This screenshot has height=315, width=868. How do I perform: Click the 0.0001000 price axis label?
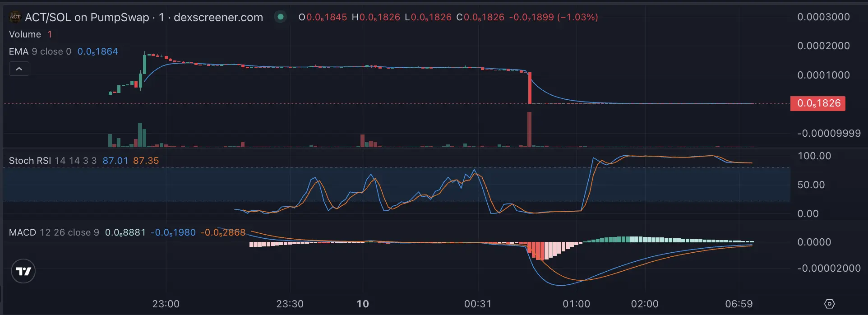point(824,75)
